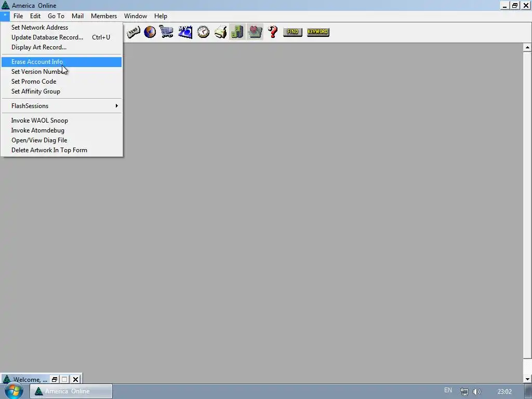
Task: Close the minimized Welcome window
Action: click(x=75, y=379)
